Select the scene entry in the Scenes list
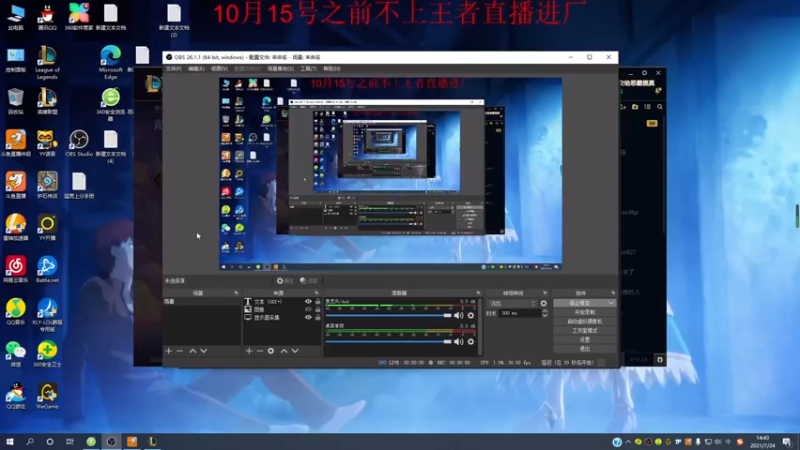The width and height of the screenshot is (800, 450). coord(201,302)
